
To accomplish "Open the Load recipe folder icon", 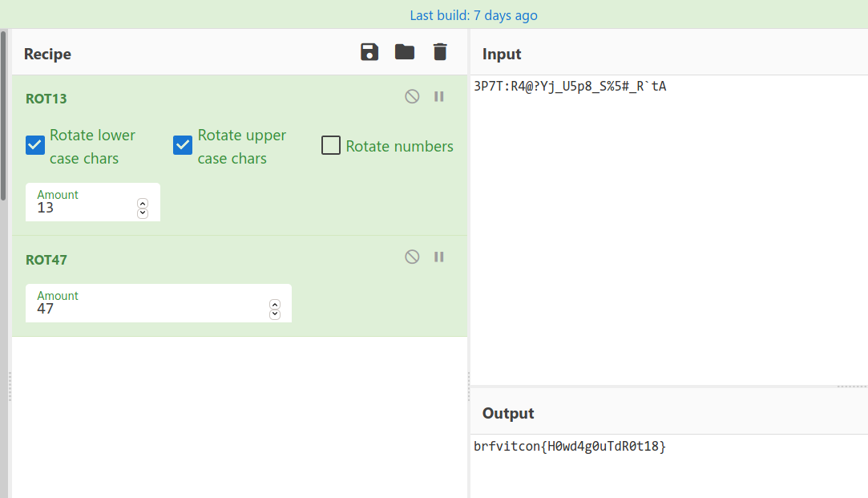I will (x=405, y=53).
